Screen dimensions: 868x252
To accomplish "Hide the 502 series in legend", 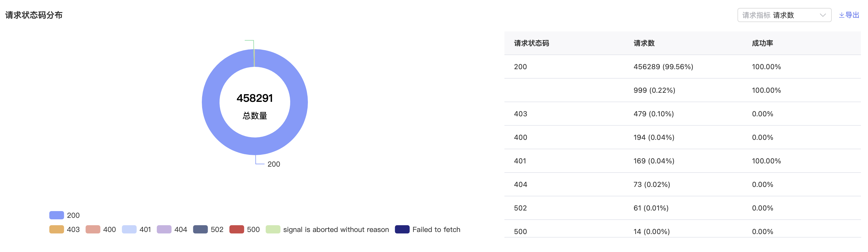I will pyautogui.click(x=208, y=229).
